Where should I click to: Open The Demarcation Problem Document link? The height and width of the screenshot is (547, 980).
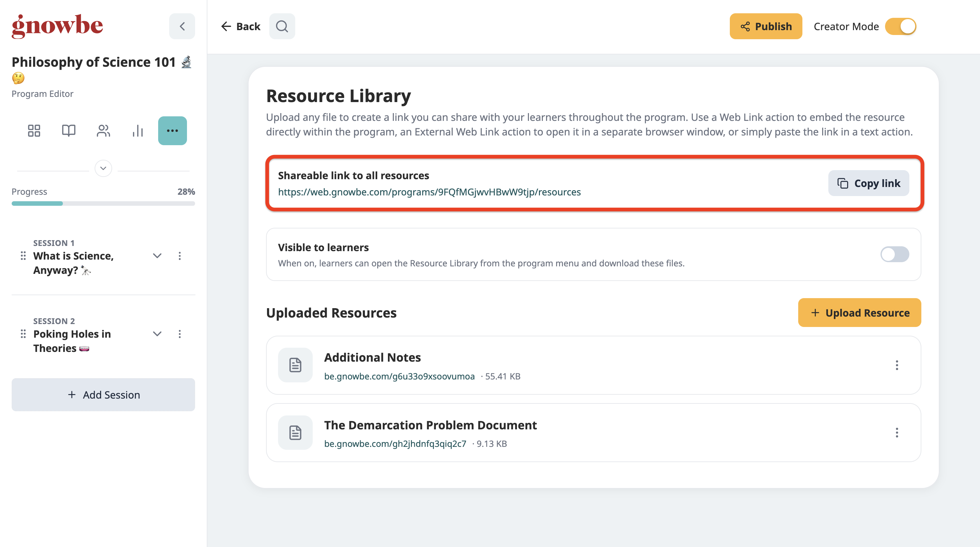pyautogui.click(x=395, y=444)
